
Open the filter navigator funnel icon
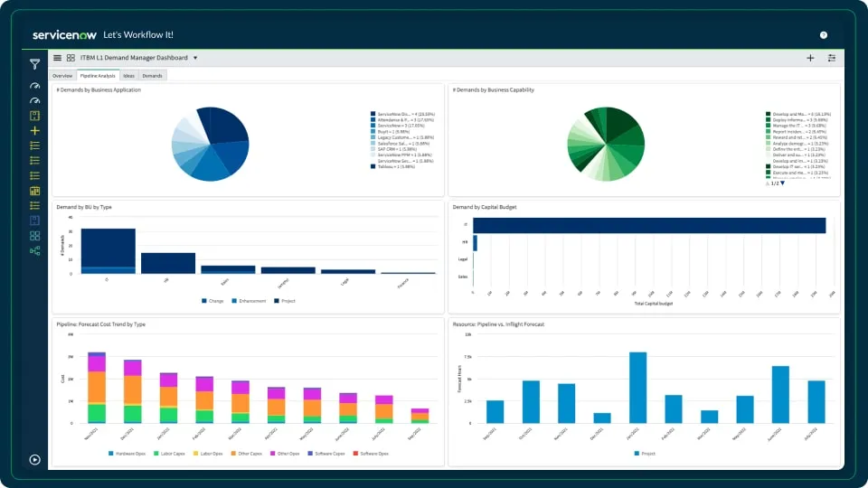(x=35, y=65)
